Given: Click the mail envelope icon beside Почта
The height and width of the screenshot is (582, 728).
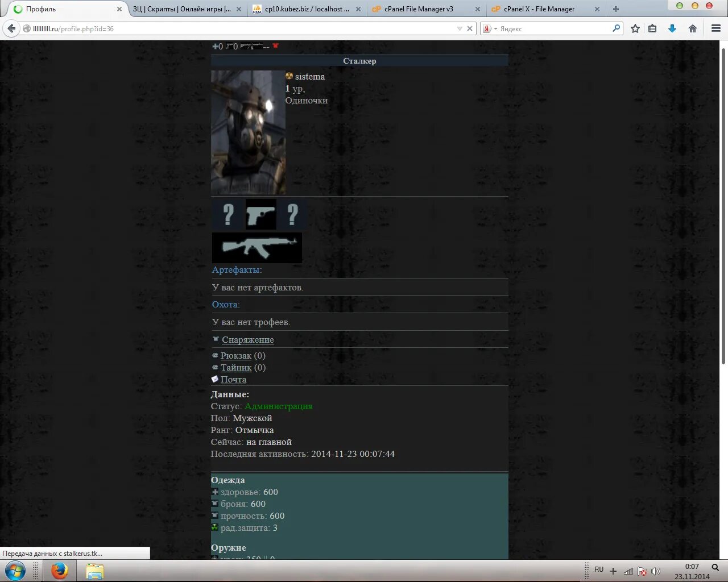Looking at the screenshot, I should (x=215, y=379).
